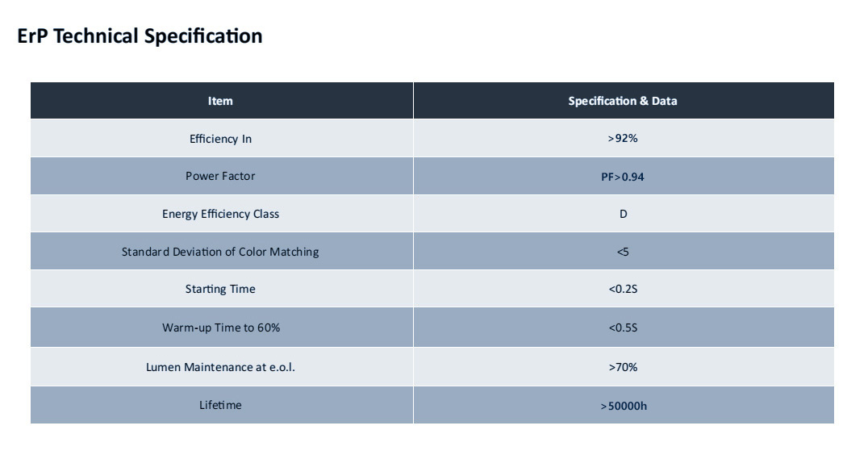Click the word Specification in the title
Image resolution: width=868 pixels, height=459 pixels.
pos(203,36)
